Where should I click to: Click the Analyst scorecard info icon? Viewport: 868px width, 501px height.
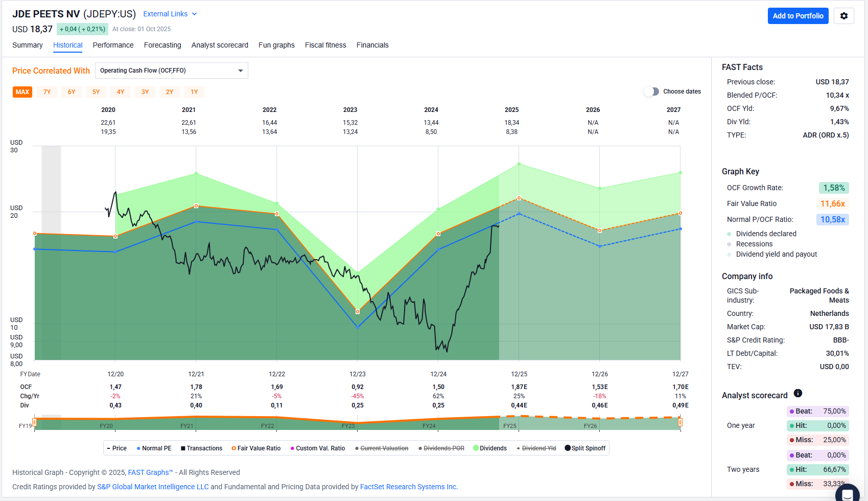[797, 394]
